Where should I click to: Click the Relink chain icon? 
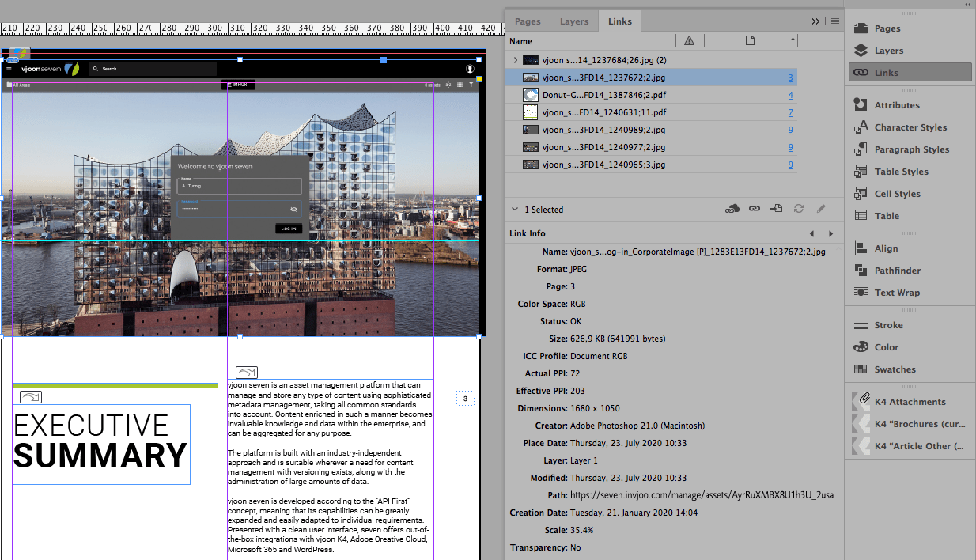point(755,209)
